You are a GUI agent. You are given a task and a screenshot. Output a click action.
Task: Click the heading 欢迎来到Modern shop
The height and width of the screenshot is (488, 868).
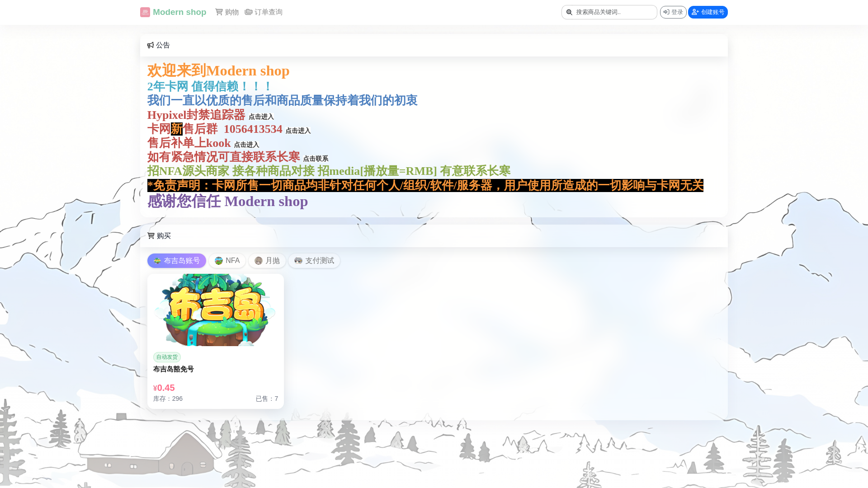pos(218,70)
